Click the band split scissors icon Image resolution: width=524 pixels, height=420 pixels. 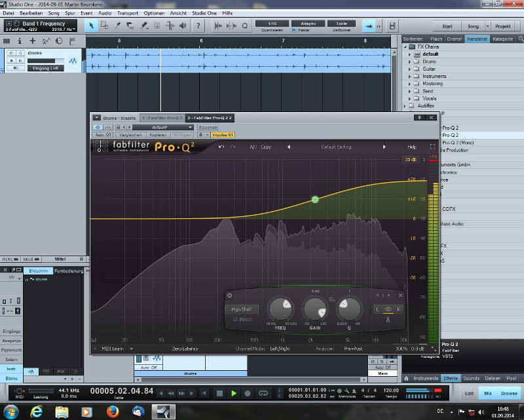pos(388,320)
